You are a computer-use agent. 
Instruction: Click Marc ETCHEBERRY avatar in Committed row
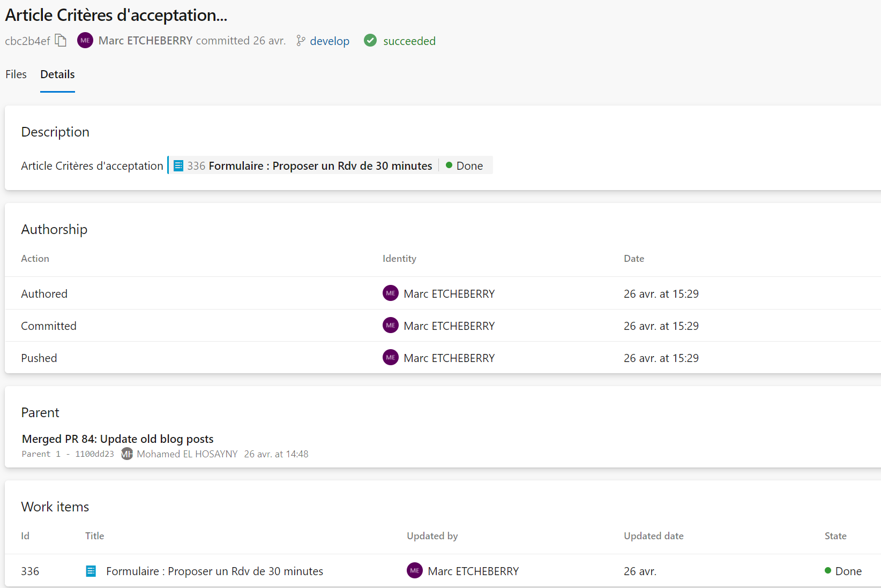click(x=391, y=326)
